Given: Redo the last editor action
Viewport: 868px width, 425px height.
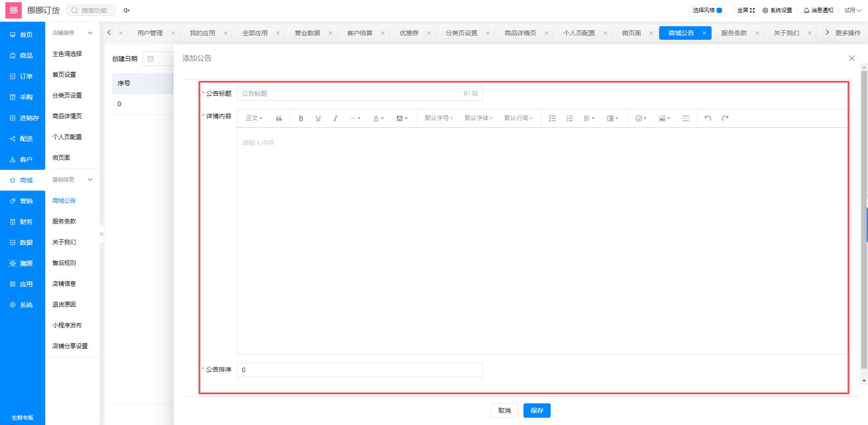Looking at the screenshot, I should 725,118.
